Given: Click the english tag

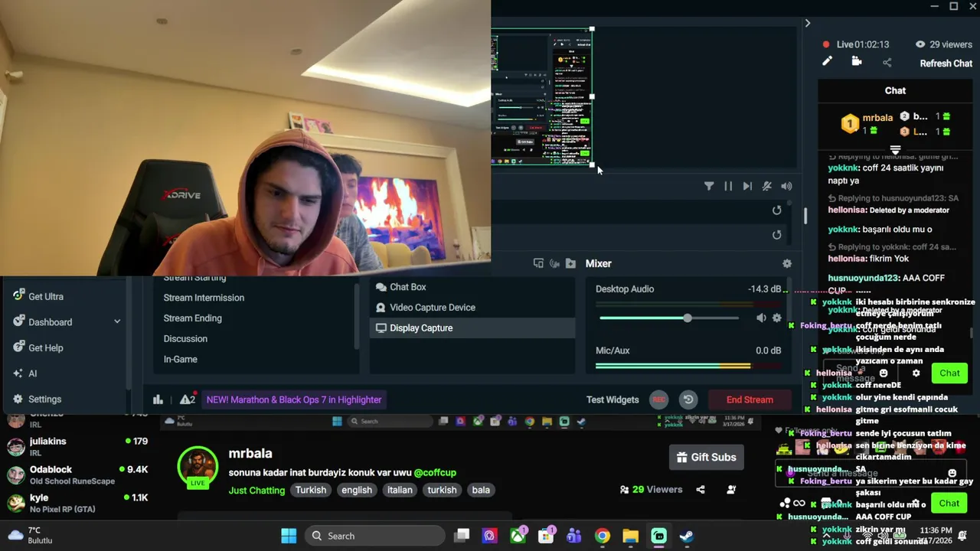Looking at the screenshot, I should 357,490.
